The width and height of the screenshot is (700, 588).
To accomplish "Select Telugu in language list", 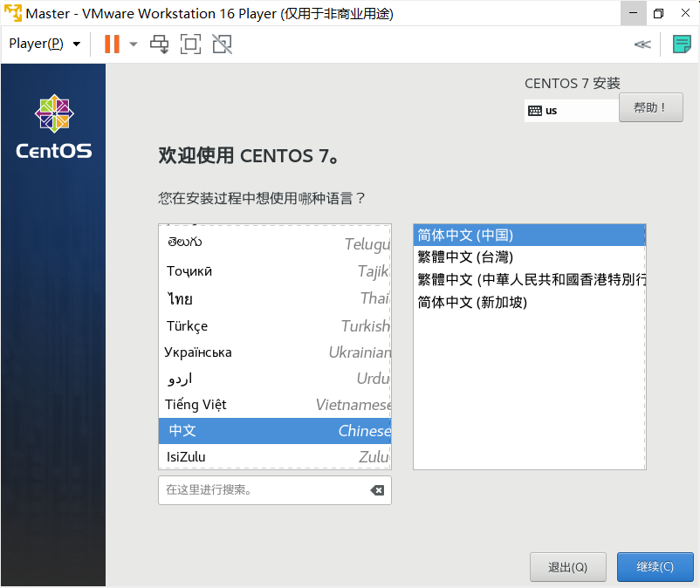I will click(x=275, y=243).
